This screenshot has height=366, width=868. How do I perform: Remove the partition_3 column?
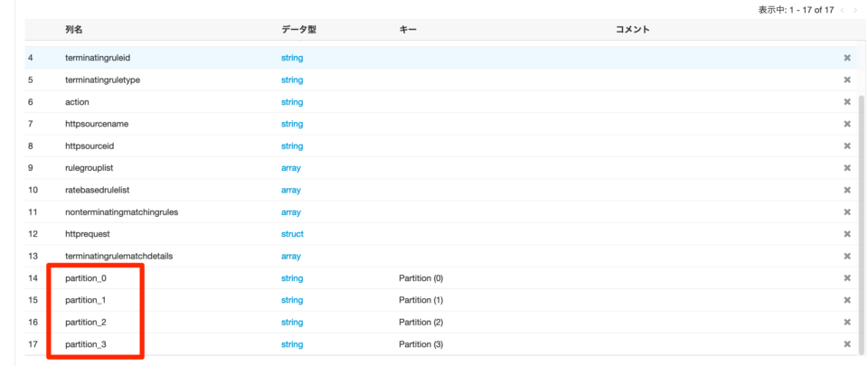(x=847, y=344)
